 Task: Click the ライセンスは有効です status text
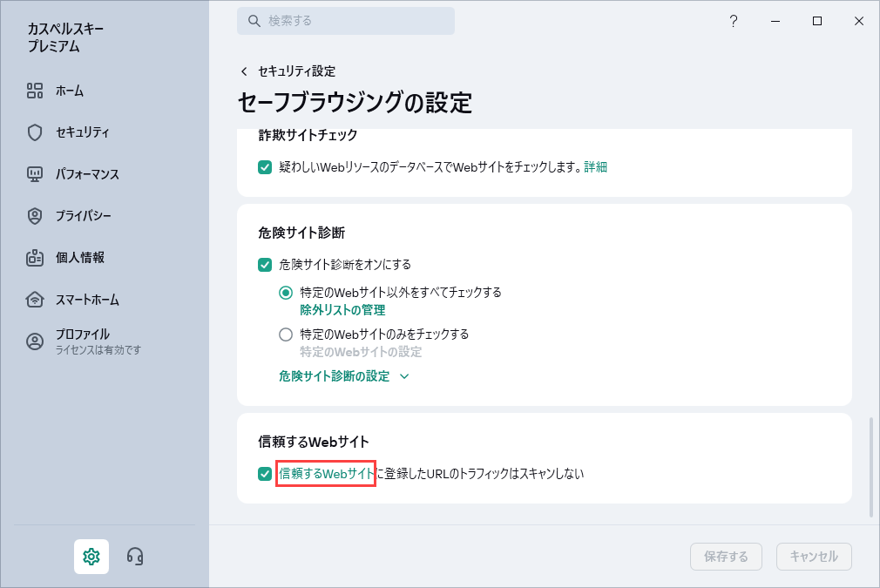[98, 351]
